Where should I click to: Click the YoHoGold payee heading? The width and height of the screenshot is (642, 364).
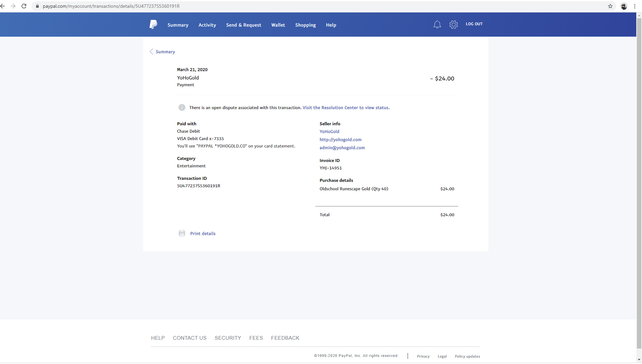coord(188,77)
